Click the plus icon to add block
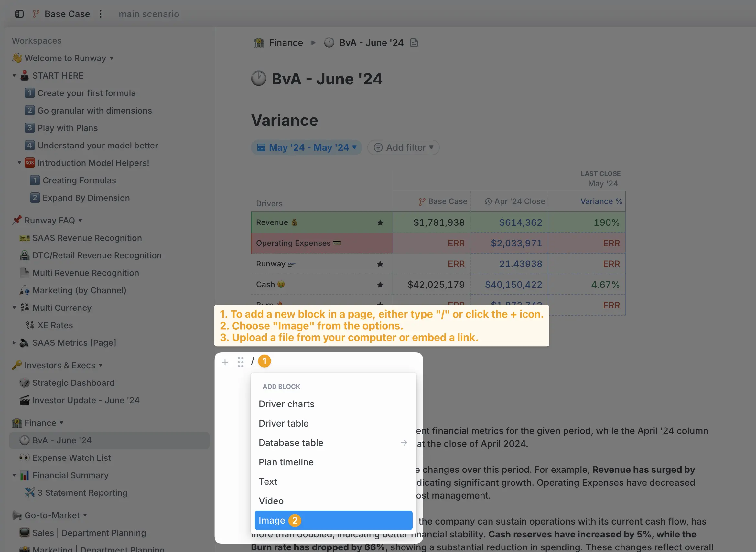The image size is (756, 552). tap(225, 362)
